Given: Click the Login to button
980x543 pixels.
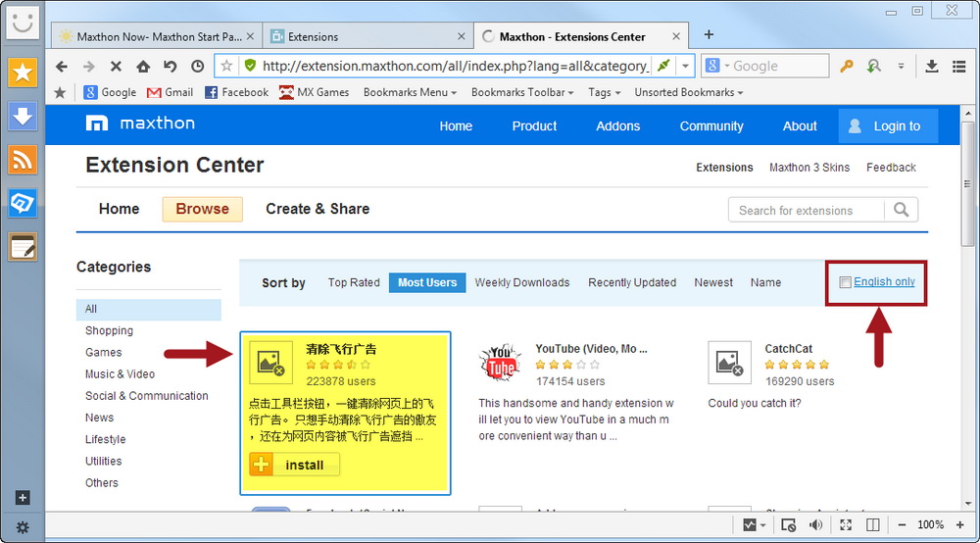Looking at the screenshot, I should click(x=888, y=125).
